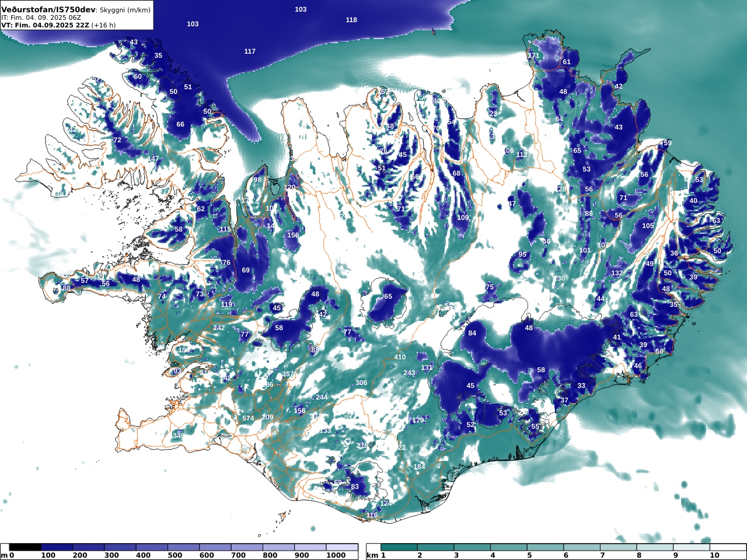Click the 'IT: Fim. 04. 09. 2025 06Z' line
747x560 pixels.
[41, 17]
